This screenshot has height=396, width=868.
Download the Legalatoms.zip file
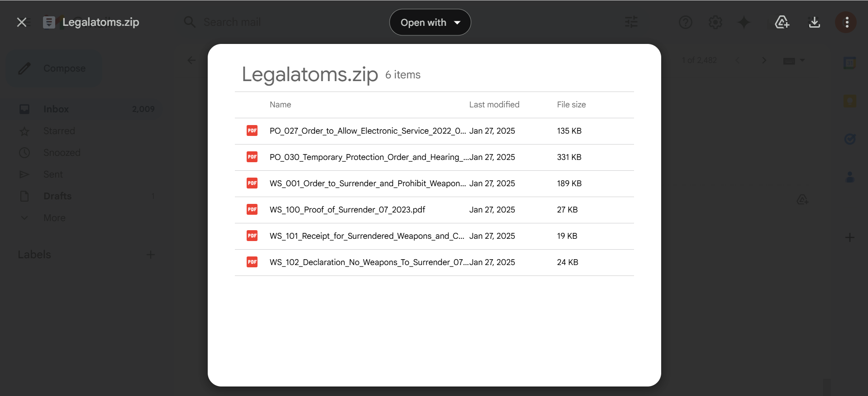click(x=815, y=22)
